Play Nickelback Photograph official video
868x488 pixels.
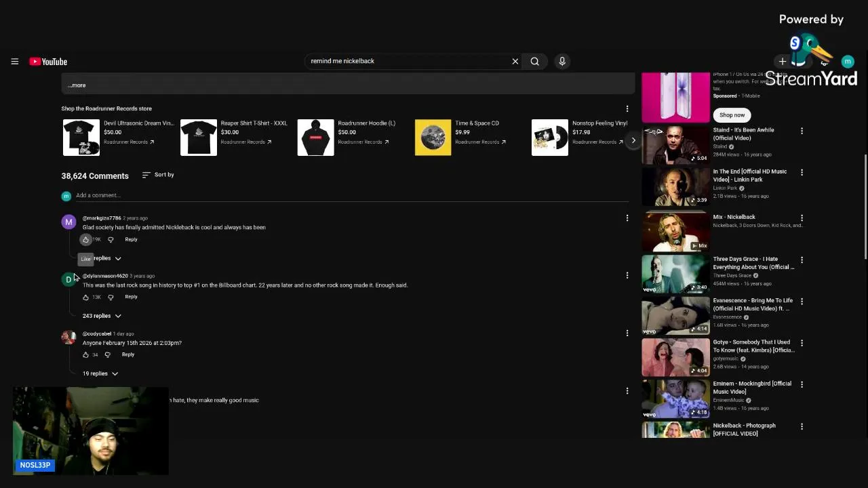tap(676, 430)
